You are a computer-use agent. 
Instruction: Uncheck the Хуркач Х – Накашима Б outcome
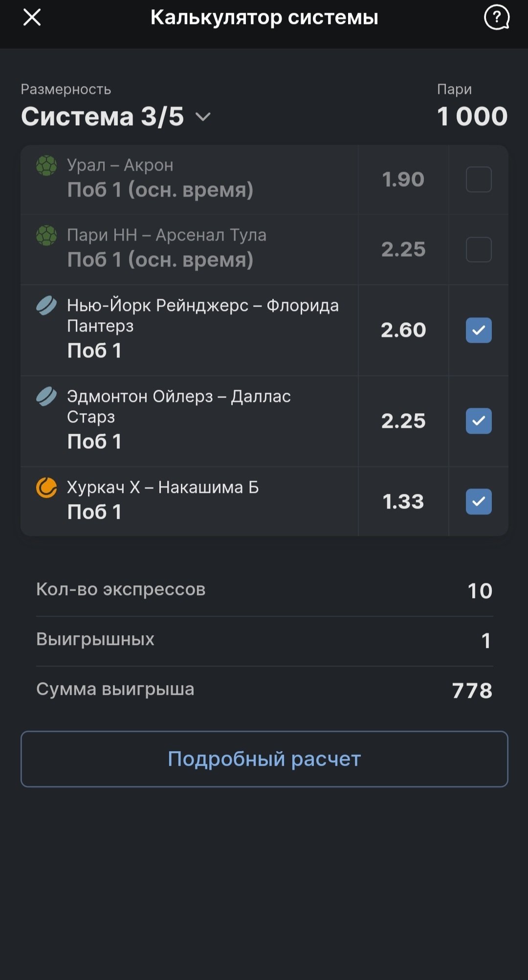[479, 502]
